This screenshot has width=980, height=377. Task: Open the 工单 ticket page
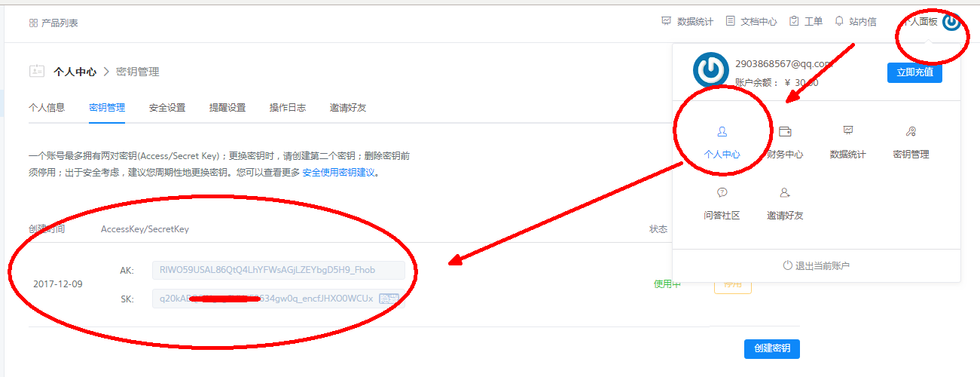click(x=805, y=22)
